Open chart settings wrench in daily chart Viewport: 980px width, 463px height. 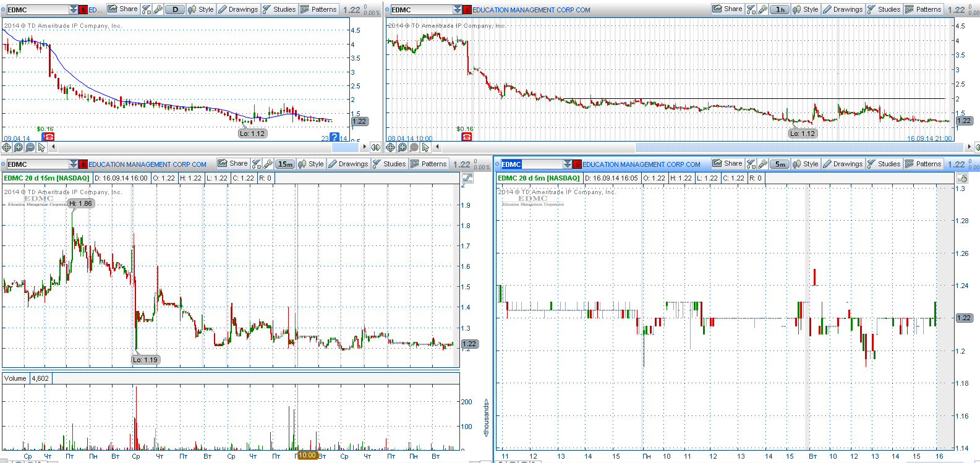pos(158,9)
